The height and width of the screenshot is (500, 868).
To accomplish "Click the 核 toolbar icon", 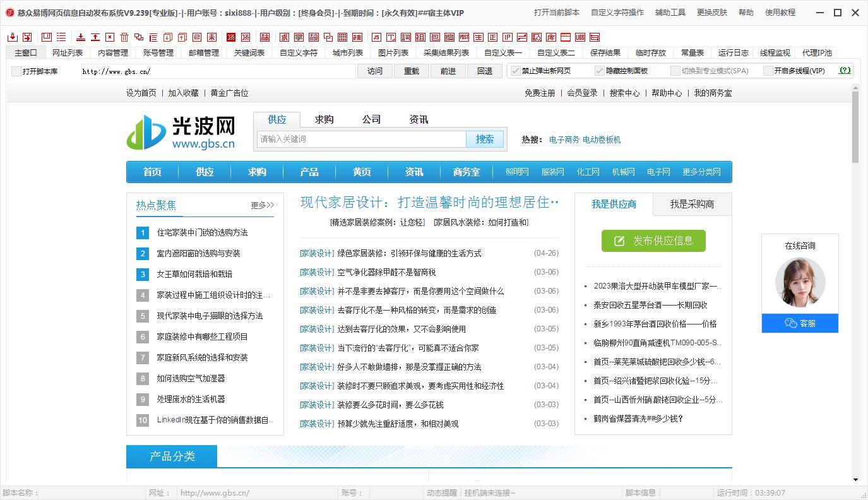I will tap(313, 37).
